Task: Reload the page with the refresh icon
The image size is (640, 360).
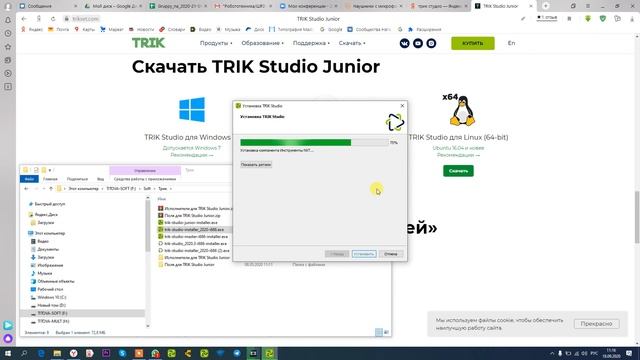Action: click(53, 19)
